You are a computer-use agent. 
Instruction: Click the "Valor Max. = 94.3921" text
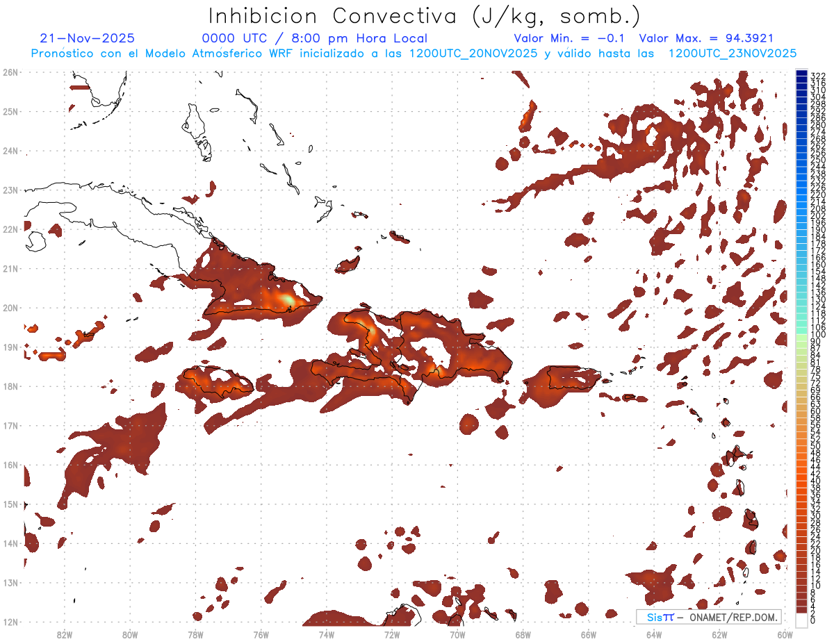706,38
